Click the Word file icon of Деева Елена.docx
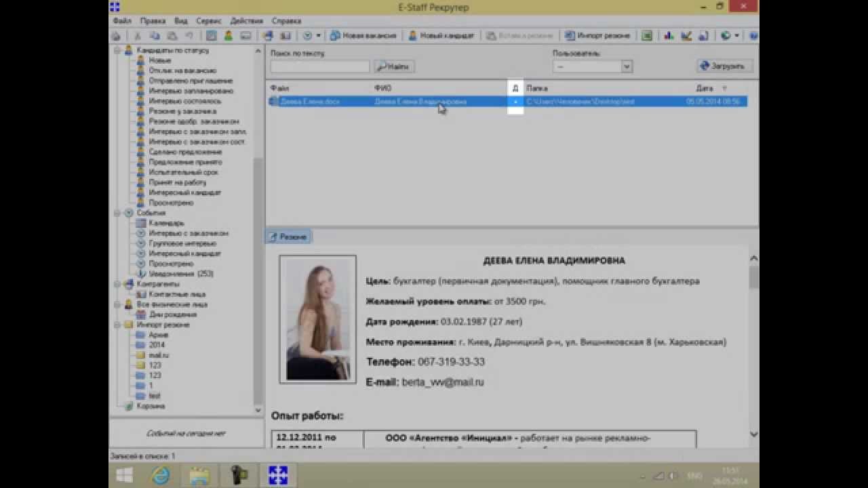Image resolution: width=868 pixels, height=488 pixels. [273, 102]
